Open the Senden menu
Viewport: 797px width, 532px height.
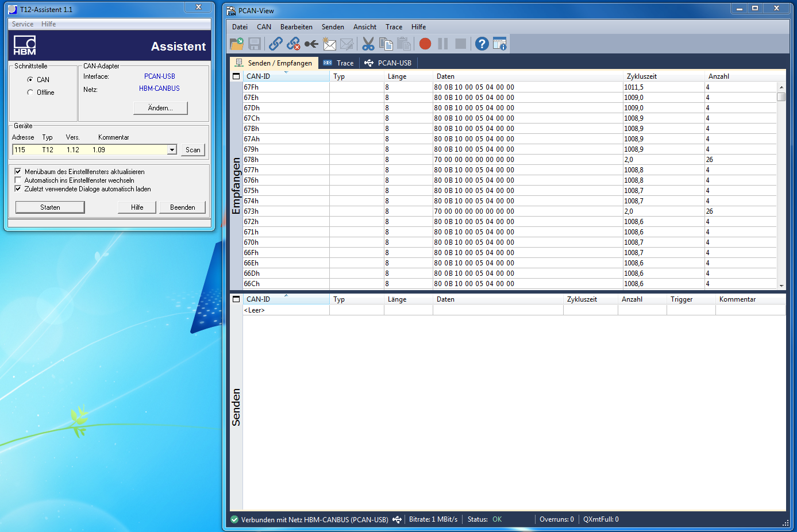333,27
